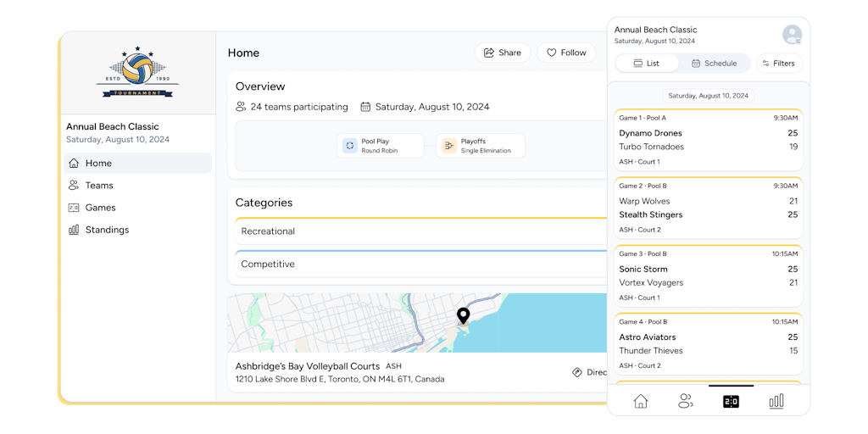Open the Home item in sidebar

pyautogui.click(x=138, y=164)
